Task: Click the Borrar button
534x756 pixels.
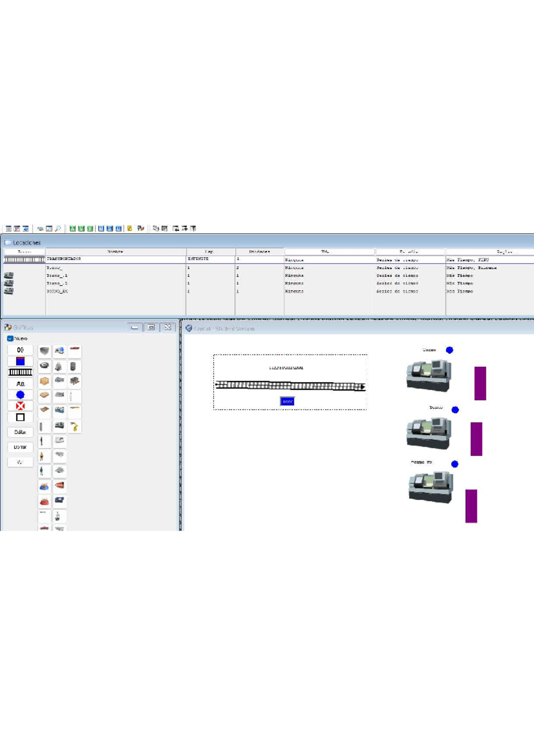Action: 20,447
